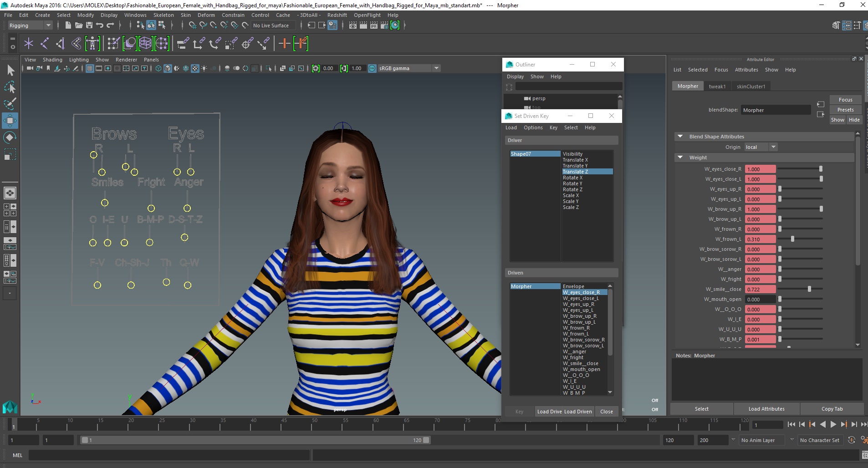868x468 pixels.
Task: Click the Copy Tab button
Action: (832, 409)
